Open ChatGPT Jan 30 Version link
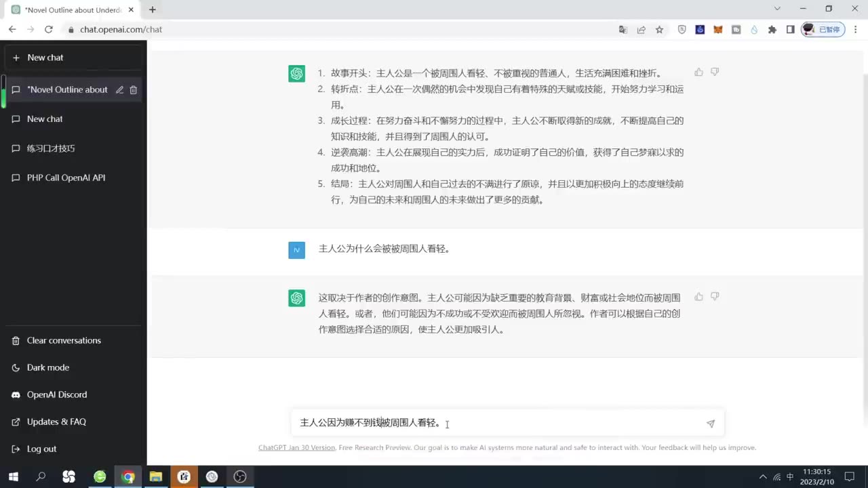The image size is (868, 488). (296, 447)
